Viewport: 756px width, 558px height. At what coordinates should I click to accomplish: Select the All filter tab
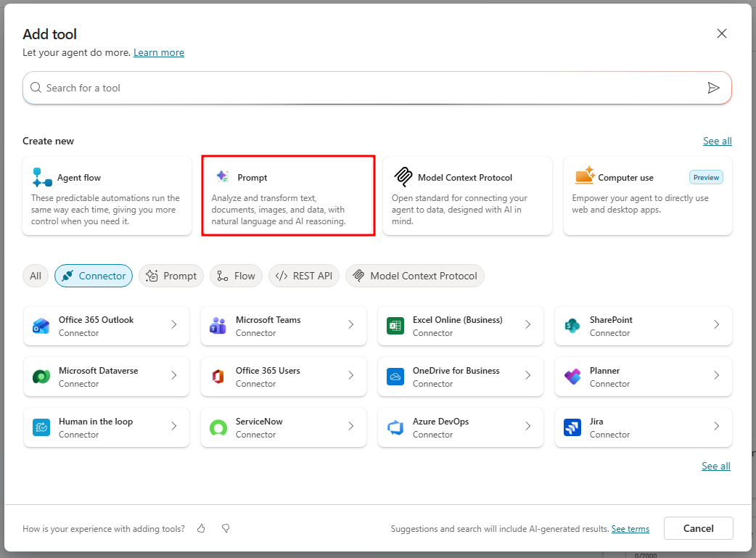pyautogui.click(x=36, y=276)
